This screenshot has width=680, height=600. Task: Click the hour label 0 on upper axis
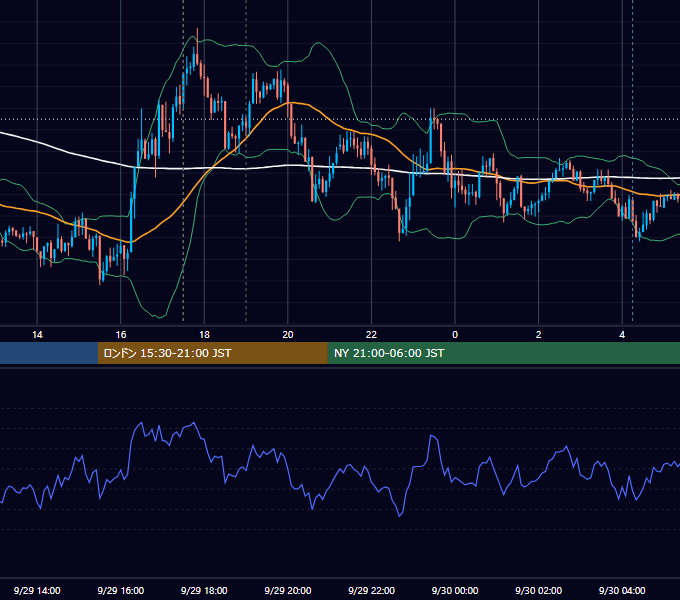coord(455,335)
